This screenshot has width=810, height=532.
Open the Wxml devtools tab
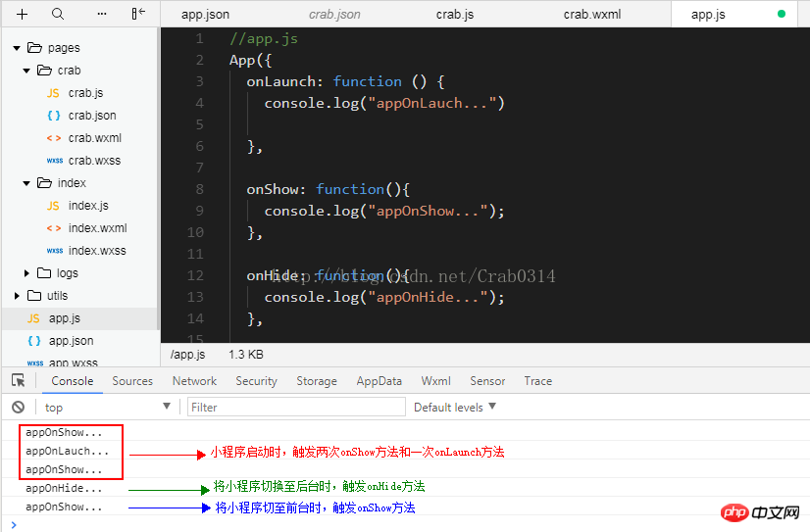click(x=436, y=381)
